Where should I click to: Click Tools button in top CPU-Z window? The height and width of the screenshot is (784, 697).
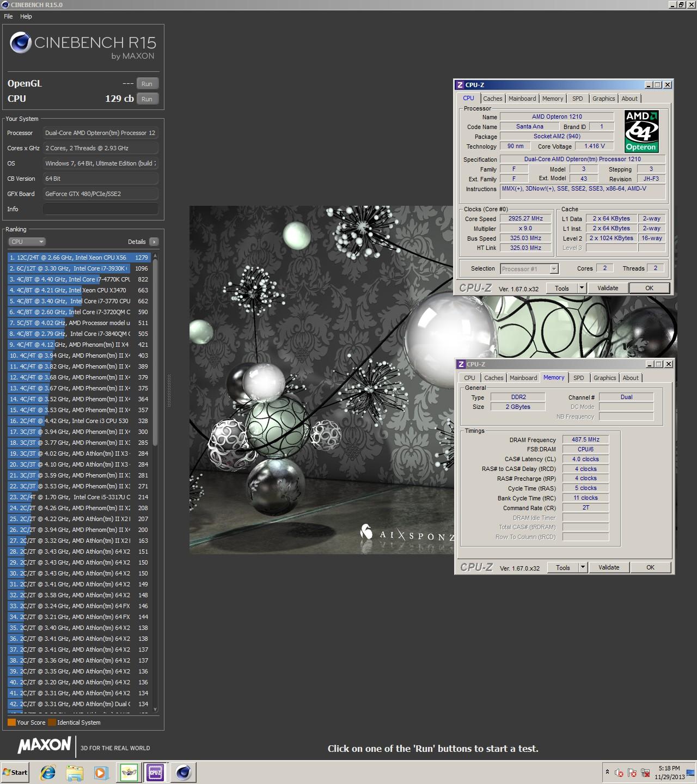562,289
